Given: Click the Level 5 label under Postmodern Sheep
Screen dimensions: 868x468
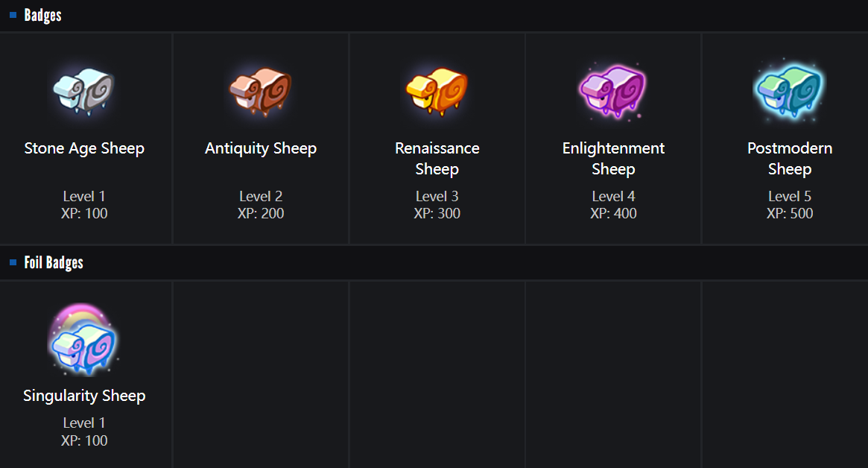Looking at the screenshot, I should pyautogui.click(x=790, y=196).
